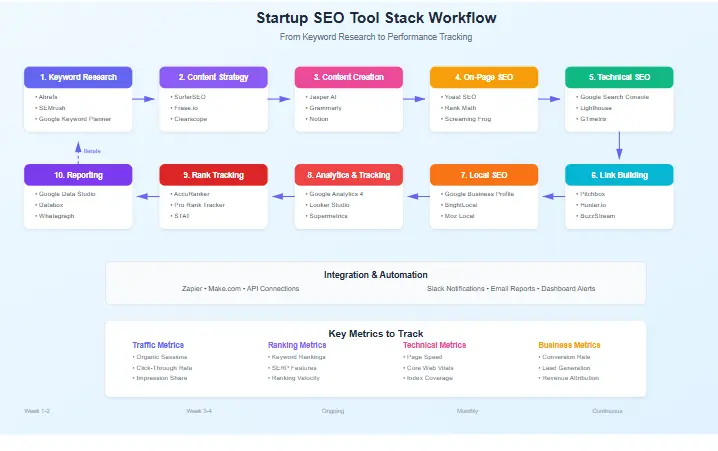Select the 'SEMrush' list item

click(x=50, y=108)
